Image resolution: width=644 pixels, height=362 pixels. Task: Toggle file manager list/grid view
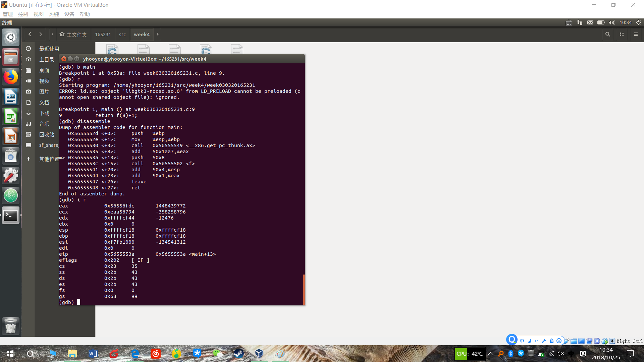[622, 34]
